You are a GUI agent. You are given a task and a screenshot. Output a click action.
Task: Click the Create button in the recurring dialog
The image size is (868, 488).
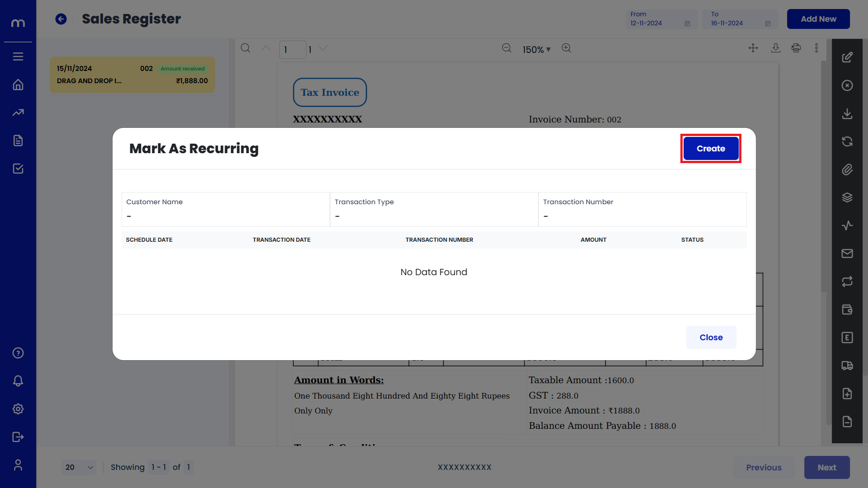pos(711,148)
